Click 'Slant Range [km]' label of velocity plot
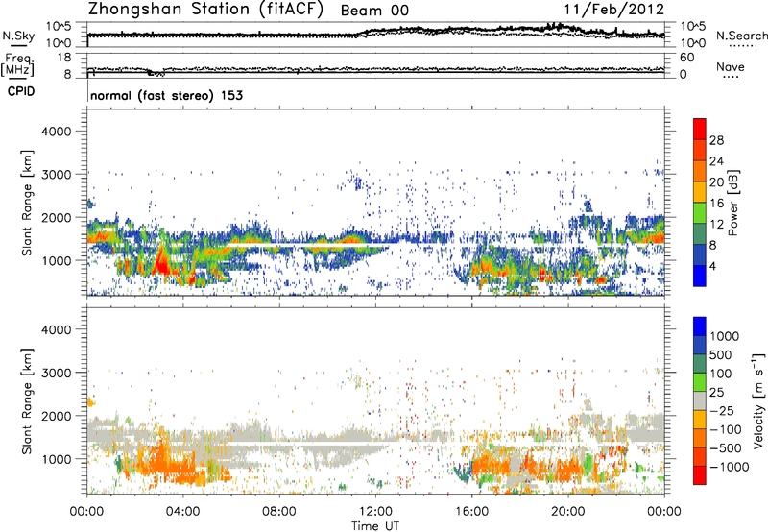This screenshot has height=532, width=768. [x=27, y=401]
